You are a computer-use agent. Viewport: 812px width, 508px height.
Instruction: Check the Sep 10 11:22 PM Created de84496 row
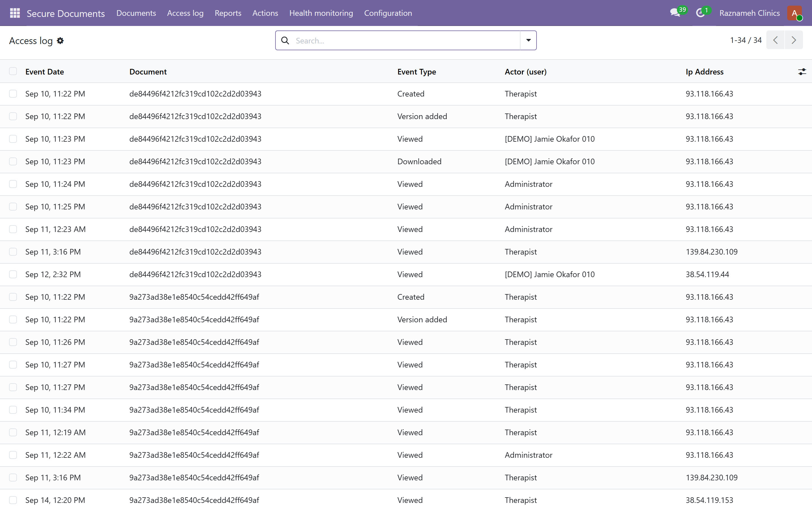[13, 94]
